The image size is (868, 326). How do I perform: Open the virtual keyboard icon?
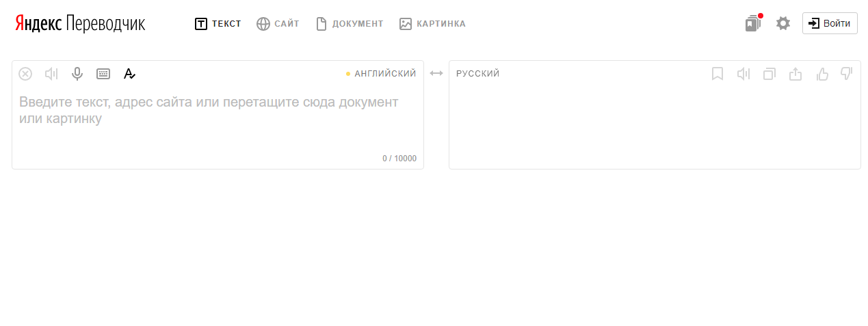[103, 74]
